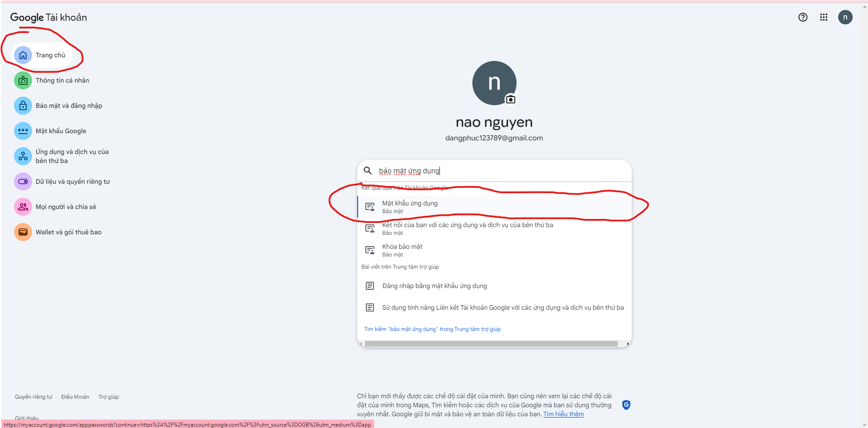This screenshot has height=428, width=868.
Task: Open article Đăng nhập bằng mật khẩu ứng dụng
Action: [434, 286]
